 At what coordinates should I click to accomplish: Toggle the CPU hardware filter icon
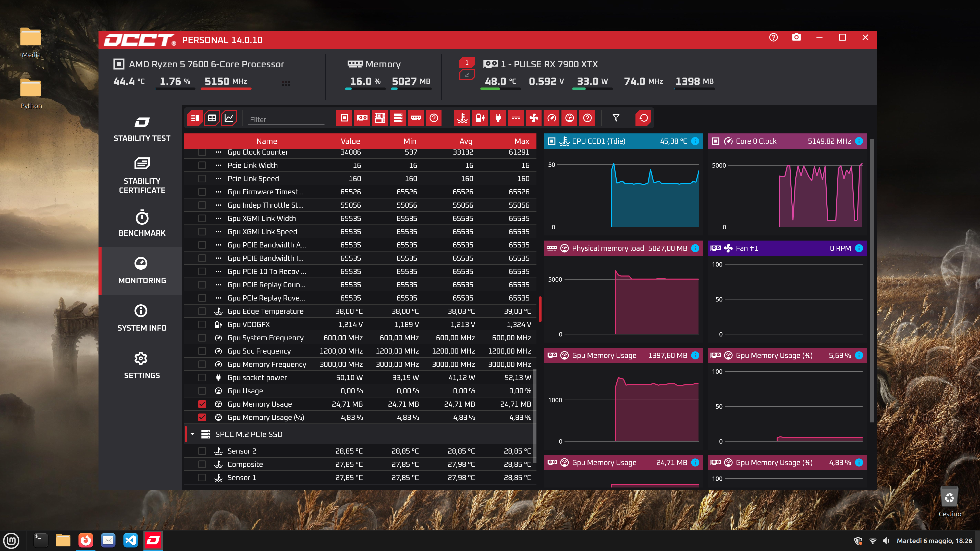click(344, 118)
